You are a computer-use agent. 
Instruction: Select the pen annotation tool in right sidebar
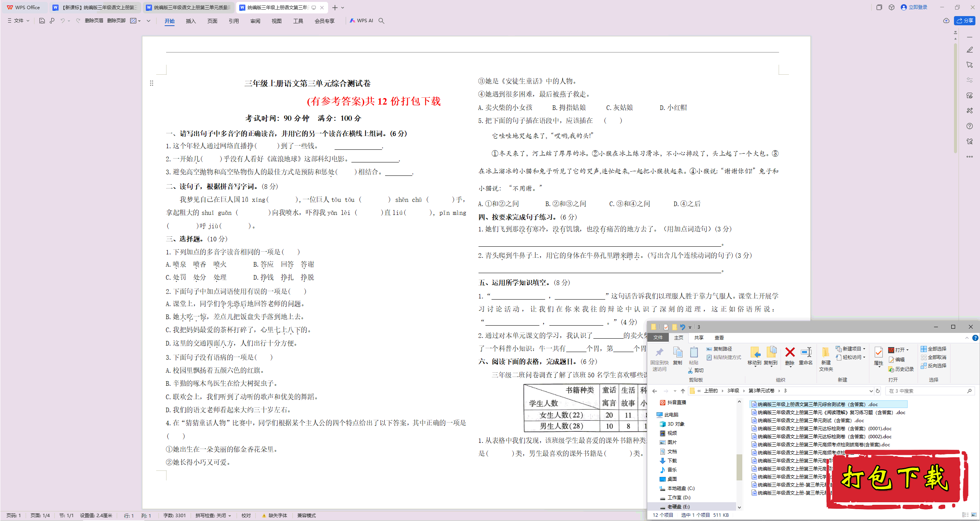point(970,50)
